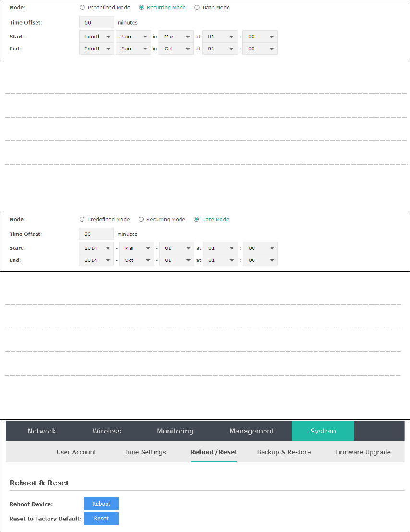Image resolution: width=410 pixels, height=532 pixels.
Task: Open the Start minute dropdown in Recurring panel
Action: point(260,37)
